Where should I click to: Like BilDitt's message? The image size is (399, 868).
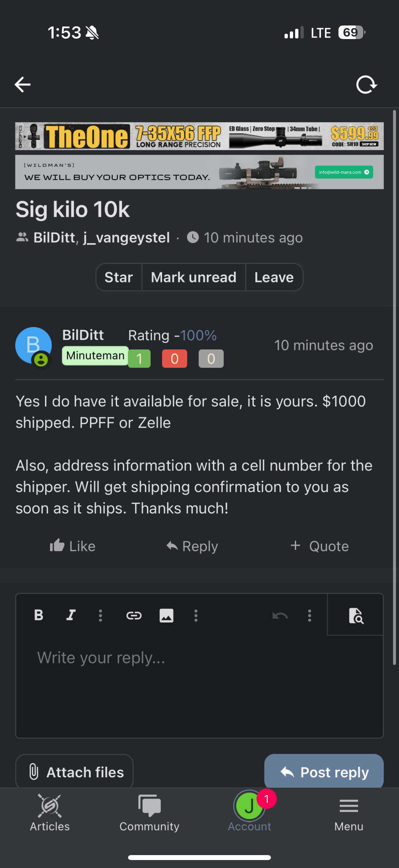[x=72, y=546]
